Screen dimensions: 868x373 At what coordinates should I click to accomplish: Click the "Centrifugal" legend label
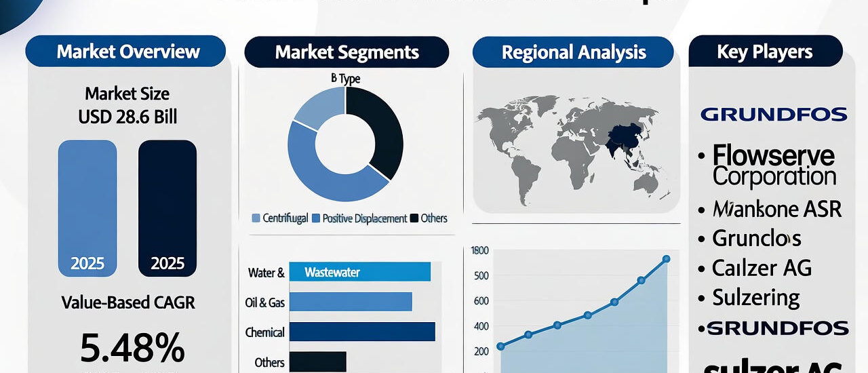coord(285,218)
